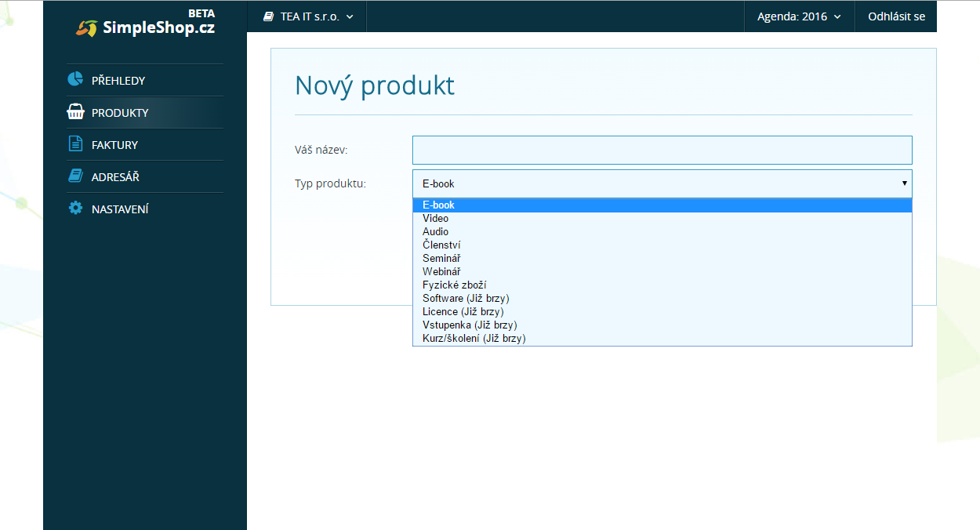Expand the TEA IT s.r.o. company dropdown
Image resolution: width=980 pixels, height=530 pixels.
pyautogui.click(x=307, y=16)
